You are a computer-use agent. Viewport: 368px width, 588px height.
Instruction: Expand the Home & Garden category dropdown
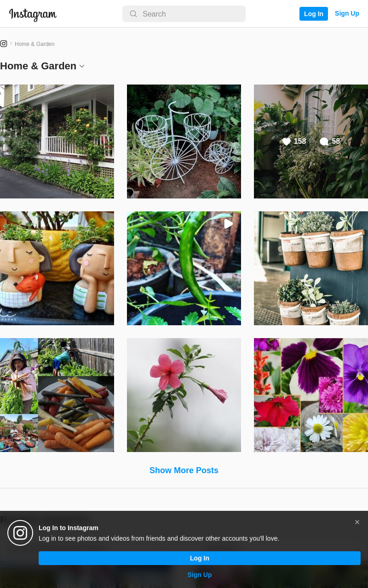pyautogui.click(x=82, y=66)
